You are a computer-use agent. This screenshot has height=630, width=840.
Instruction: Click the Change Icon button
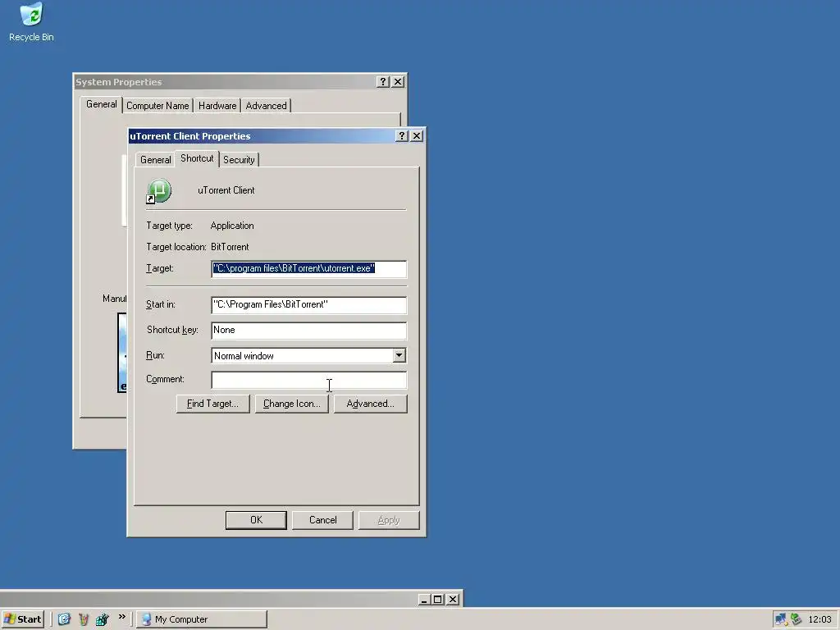[x=291, y=404]
